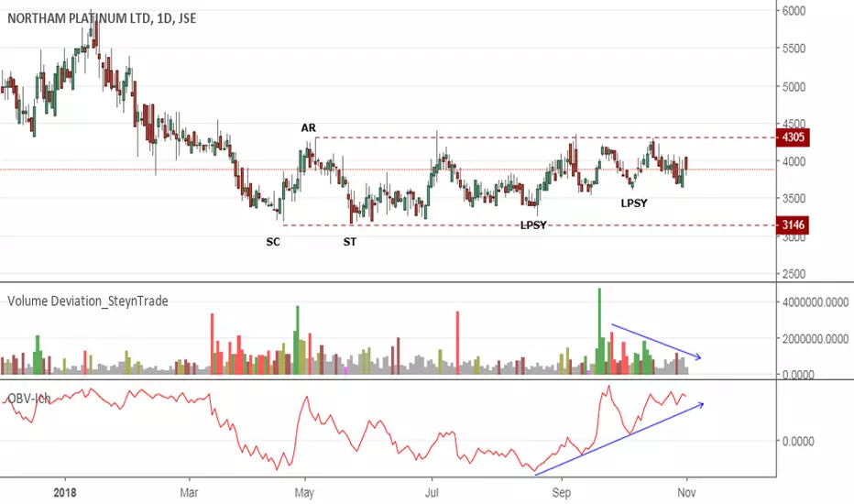Click the Jul time axis label

click(x=432, y=493)
